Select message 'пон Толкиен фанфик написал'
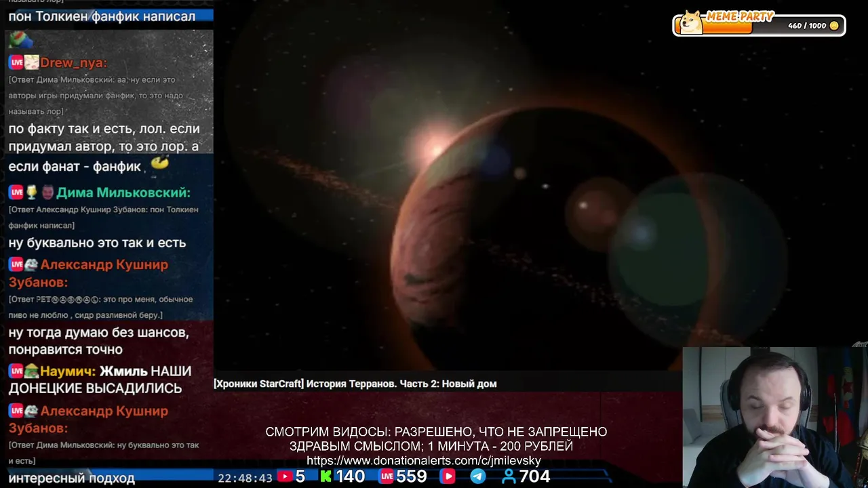 pos(102,16)
